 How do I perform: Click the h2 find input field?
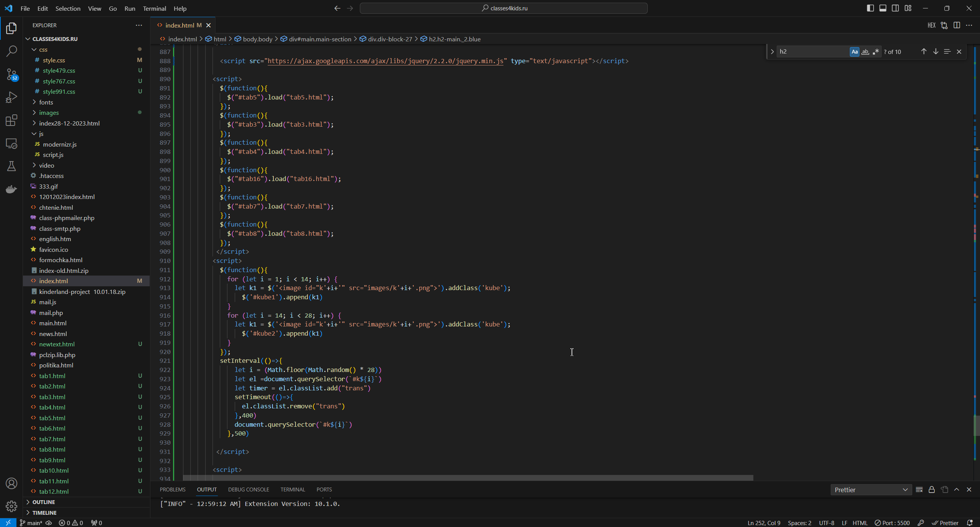click(812, 52)
